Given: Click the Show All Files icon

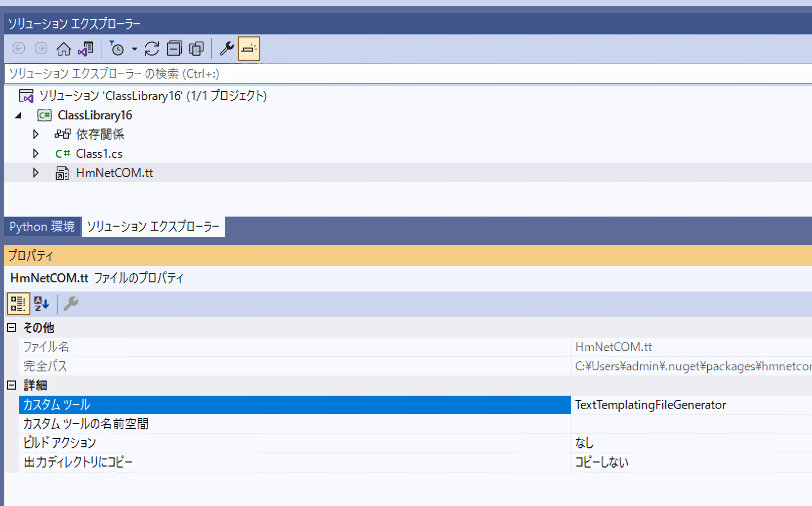Looking at the screenshot, I should (x=196, y=49).
